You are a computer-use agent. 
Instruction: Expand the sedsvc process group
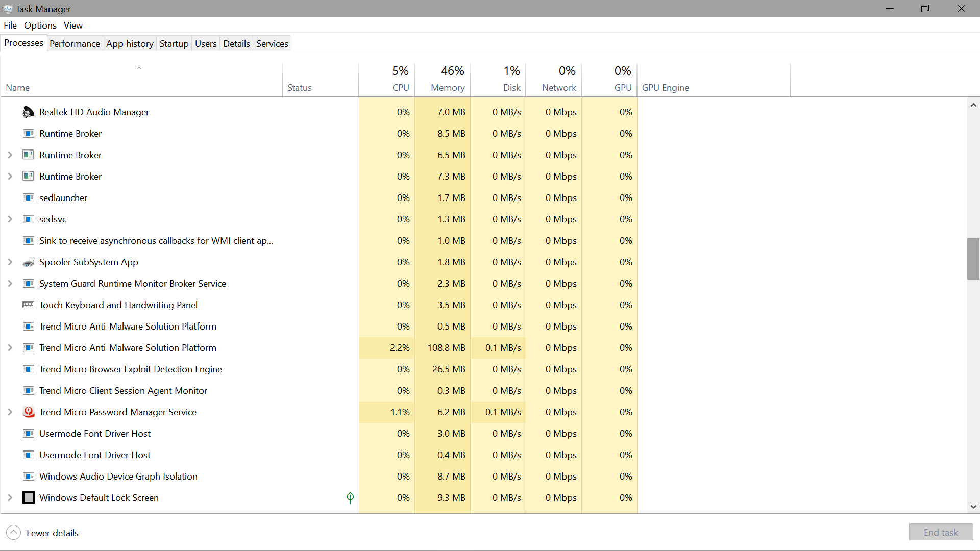pyautogui.click(x=10, y=219)
